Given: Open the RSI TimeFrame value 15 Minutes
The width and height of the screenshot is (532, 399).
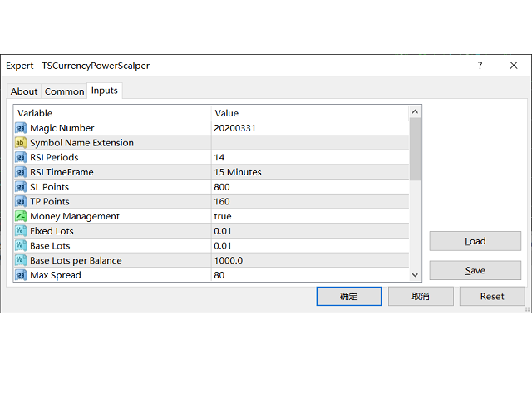Looking at the screenshot, I should point(238,172).
